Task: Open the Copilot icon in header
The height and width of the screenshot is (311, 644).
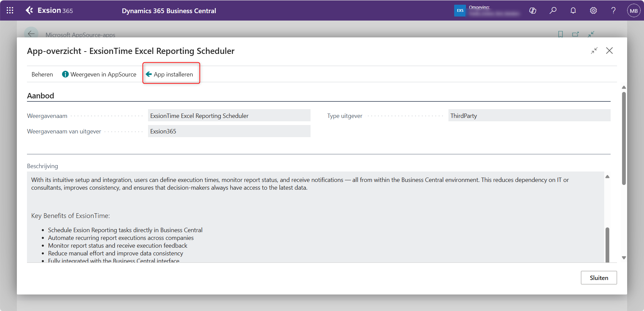Action: coord(533,10)
